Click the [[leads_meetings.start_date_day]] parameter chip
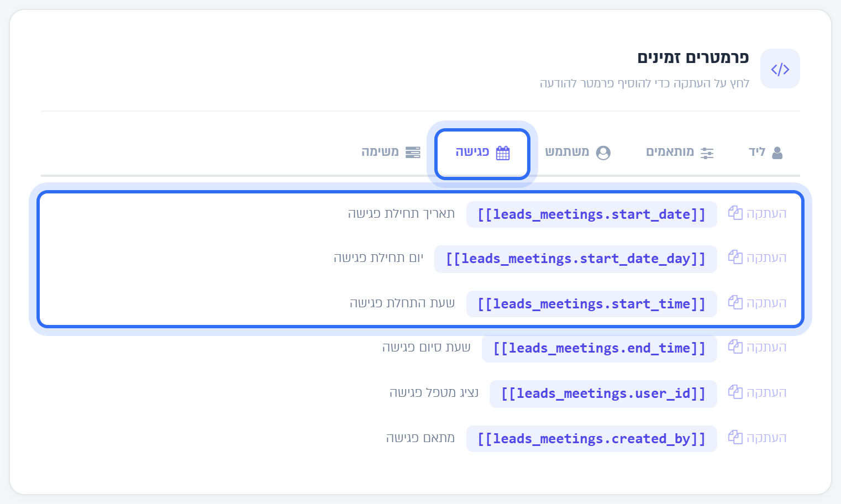 point(576,259)
